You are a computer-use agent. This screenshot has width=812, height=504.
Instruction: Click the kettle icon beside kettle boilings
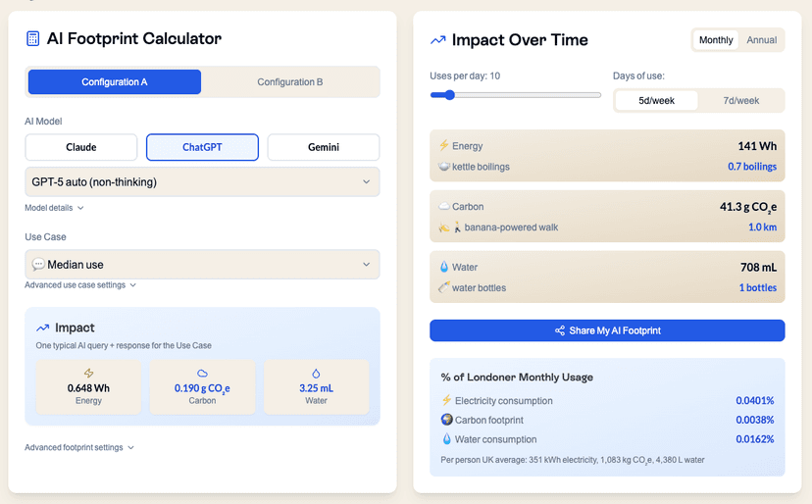click(444, 167)
